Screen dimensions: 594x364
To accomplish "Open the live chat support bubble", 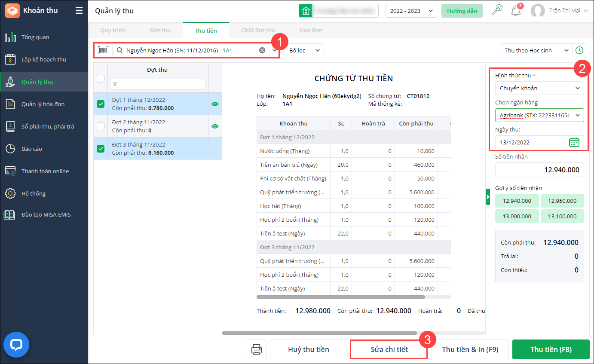I will point(16,345).
